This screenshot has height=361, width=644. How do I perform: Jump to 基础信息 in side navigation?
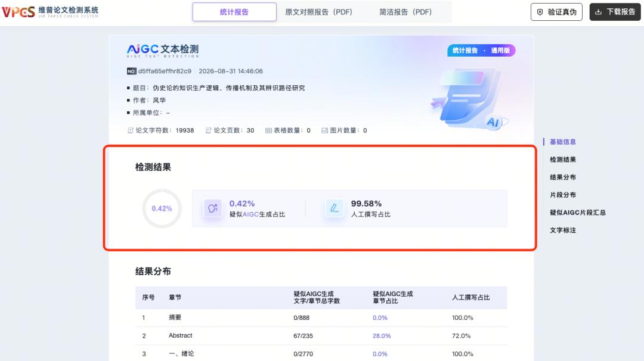click(563, 142)
